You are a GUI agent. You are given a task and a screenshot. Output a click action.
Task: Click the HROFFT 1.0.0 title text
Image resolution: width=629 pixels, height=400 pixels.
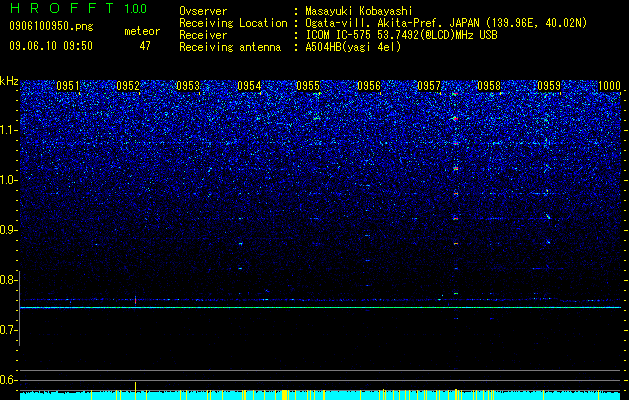click(78, 8)
